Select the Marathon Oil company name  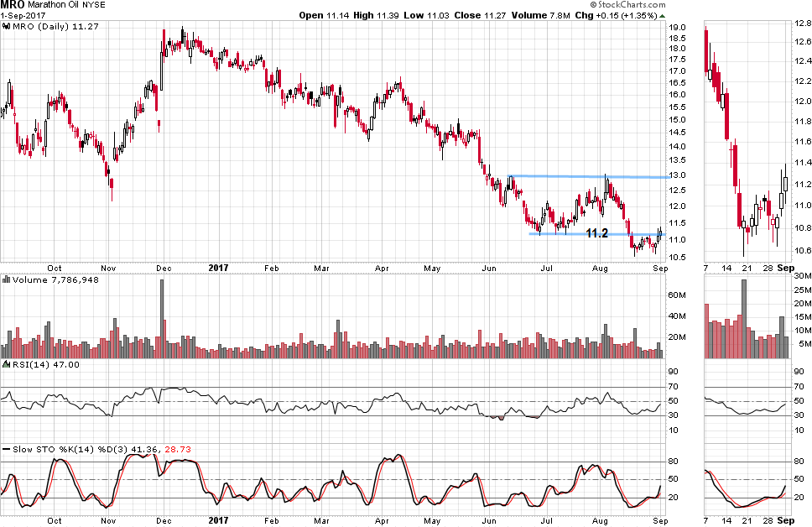point(53,5)
